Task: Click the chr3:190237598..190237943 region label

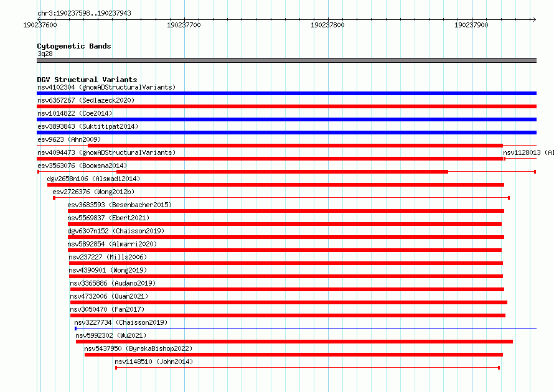Action: click(x=84, y=13)
